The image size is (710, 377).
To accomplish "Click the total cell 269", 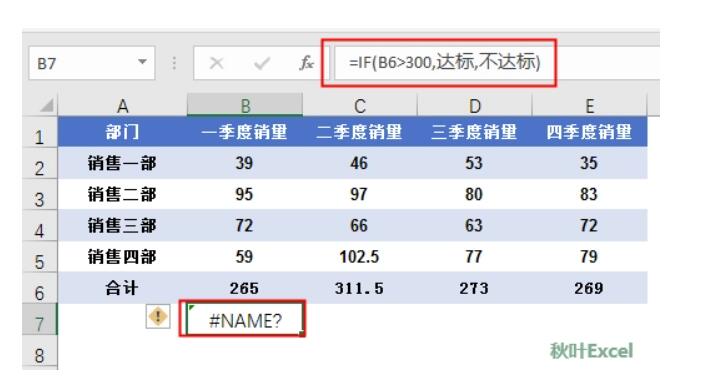I will [589, 288].
